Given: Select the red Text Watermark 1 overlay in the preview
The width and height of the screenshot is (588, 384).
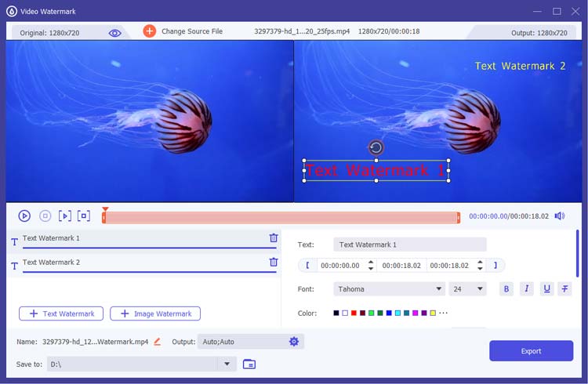Looking at the screenshot, I should click(x=376, y=170).
